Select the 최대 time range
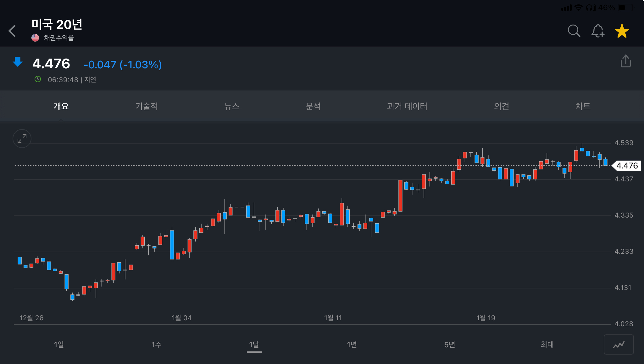This screenshot has width=644, height=364. 547,344
